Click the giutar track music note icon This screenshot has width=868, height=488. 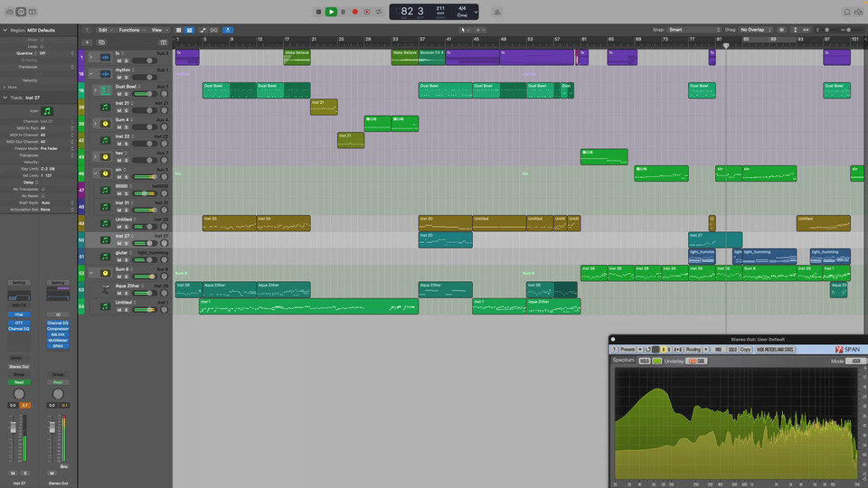tap(105, 256)
